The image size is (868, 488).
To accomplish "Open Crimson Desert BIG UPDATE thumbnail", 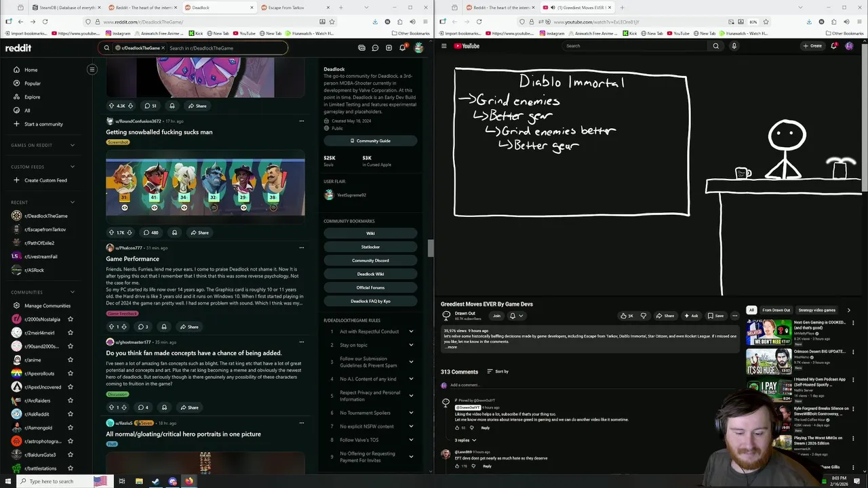I will pos(768,362).
